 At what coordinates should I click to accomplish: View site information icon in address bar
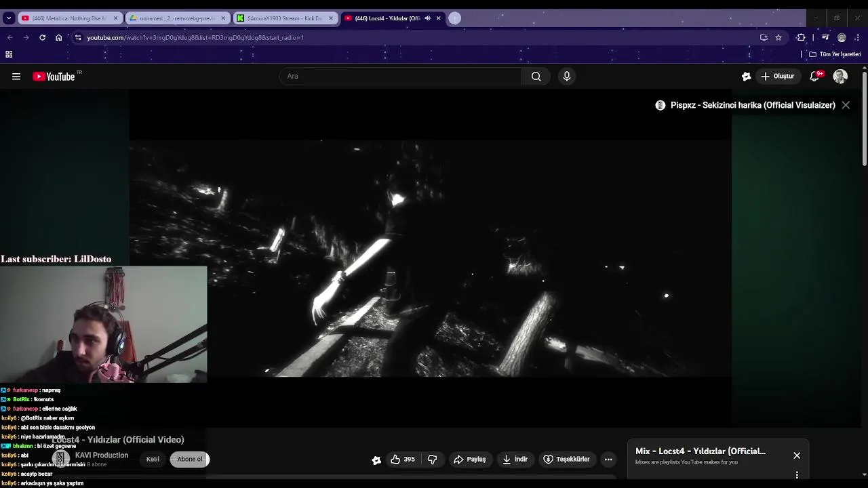(78, 37)
